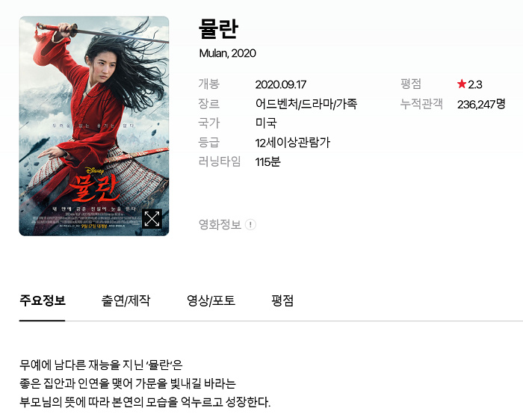Click the Disney logo on the poster
Image resolution: width=523 pixels, height=420 pixels.
coord(94,171)
